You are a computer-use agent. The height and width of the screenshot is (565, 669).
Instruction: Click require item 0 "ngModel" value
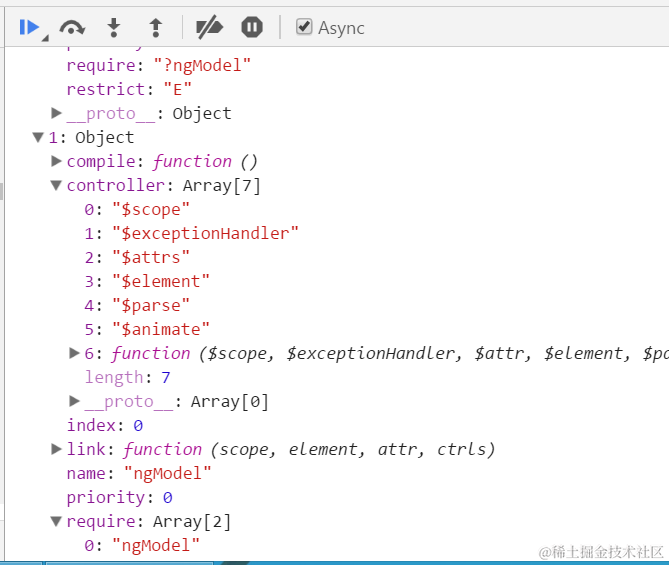156,545
